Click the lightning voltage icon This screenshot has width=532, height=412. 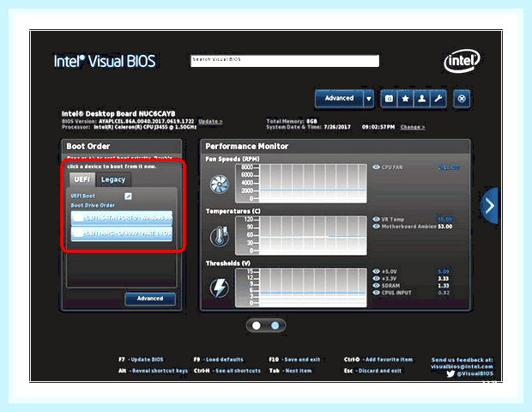coord(220,288)
